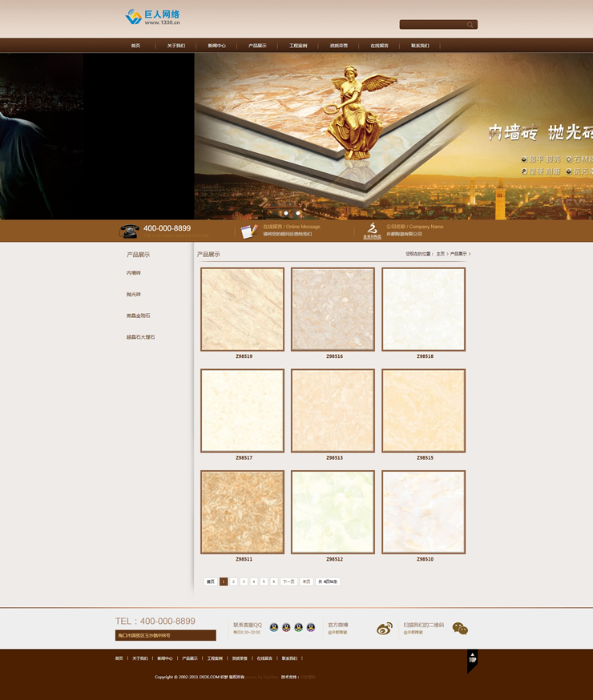Click the Z98512 product name text
Viewport: 593px width, 700px height.
click(x=334, y=559)
